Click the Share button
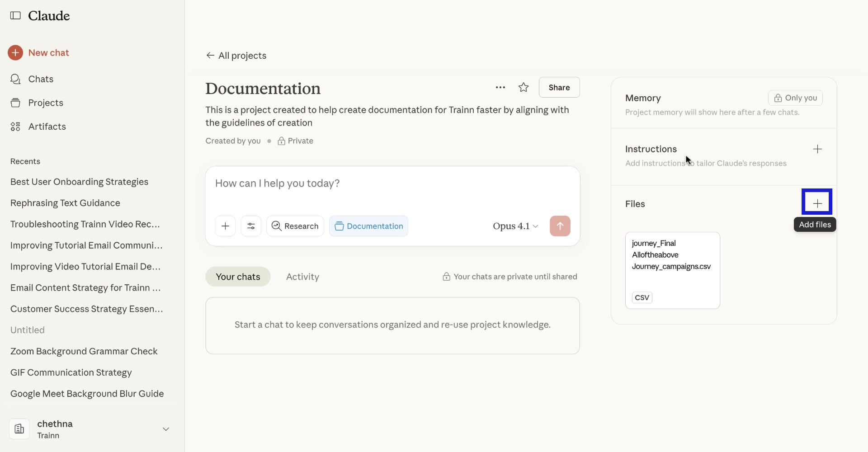 559,88
